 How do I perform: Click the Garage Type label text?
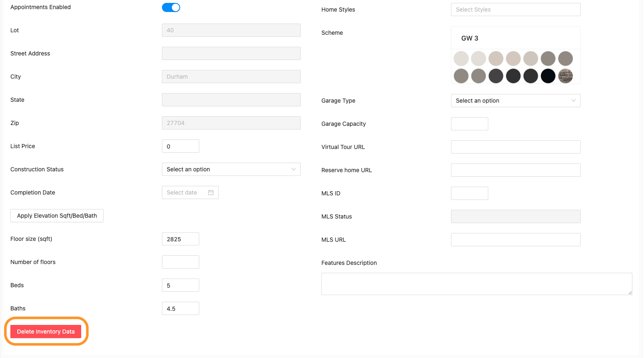pos(338,101)
